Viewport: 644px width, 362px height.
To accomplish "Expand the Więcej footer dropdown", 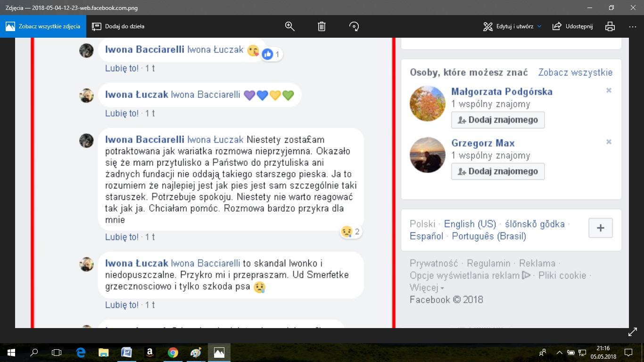I will click(427, 288).
